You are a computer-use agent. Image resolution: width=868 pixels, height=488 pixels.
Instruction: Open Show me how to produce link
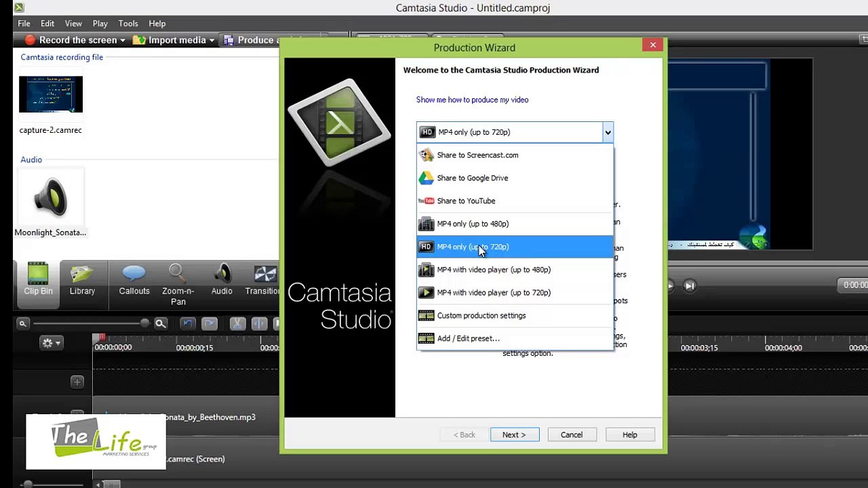tap(472, 100)
